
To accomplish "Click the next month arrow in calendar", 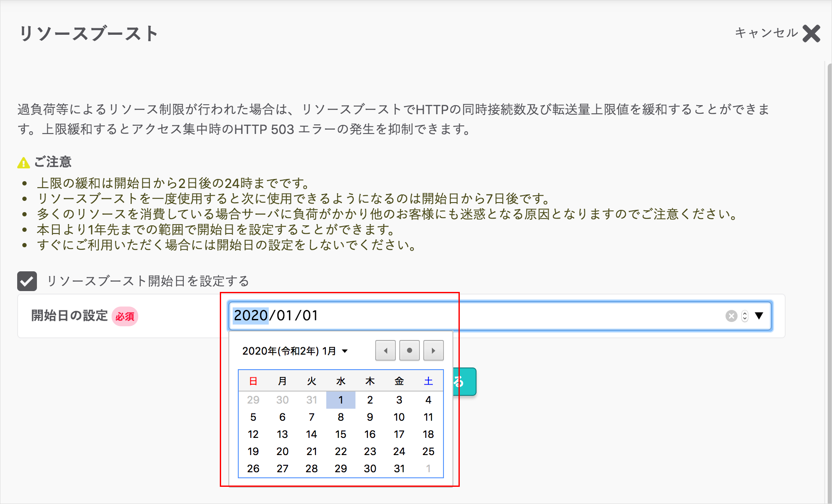I will click(433, 350).
